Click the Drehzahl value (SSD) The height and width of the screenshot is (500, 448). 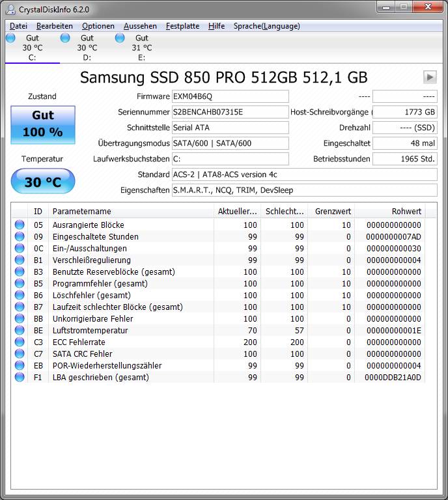(405, 128)
